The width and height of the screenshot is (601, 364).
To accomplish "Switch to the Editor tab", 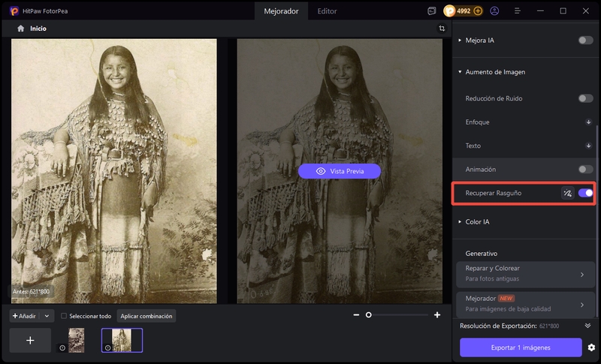I will (x=327, y=11).
